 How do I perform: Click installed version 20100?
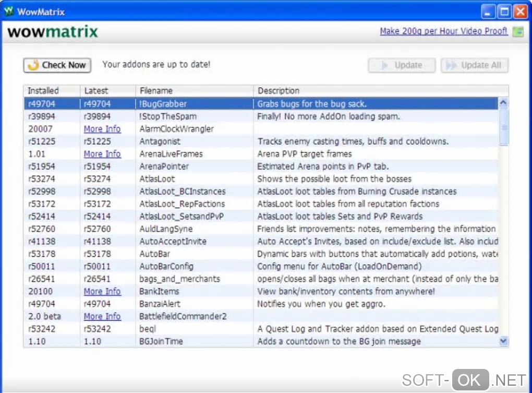(40, 292)
